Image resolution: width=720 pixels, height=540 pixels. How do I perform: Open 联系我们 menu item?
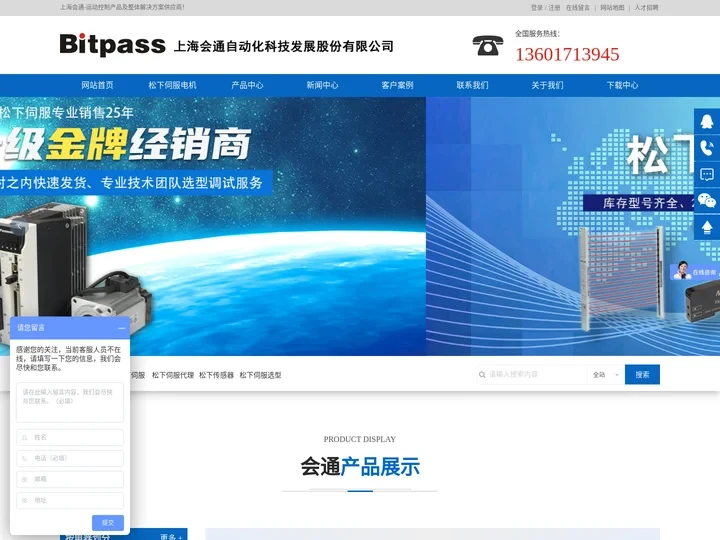(x=472, y=85)
